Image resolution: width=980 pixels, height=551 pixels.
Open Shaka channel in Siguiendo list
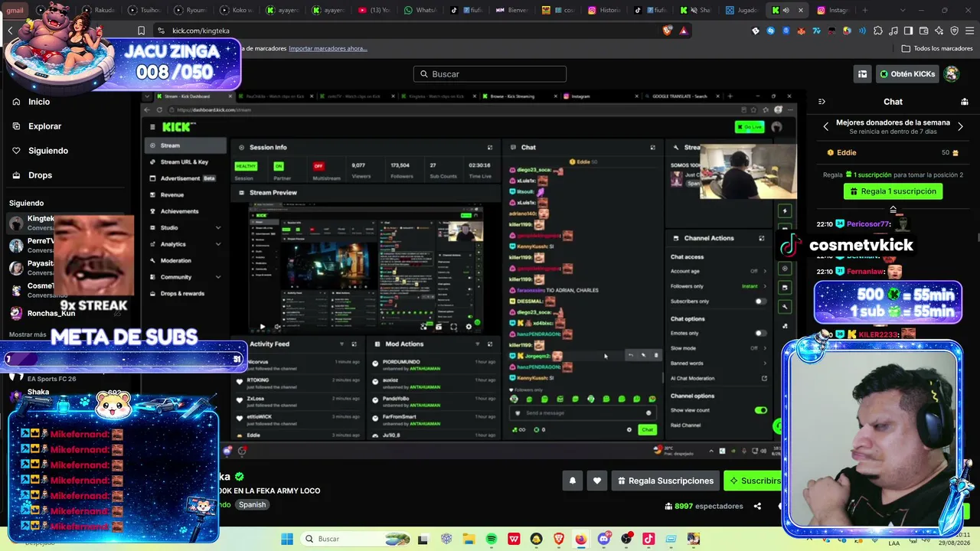(x=38, y=392)
